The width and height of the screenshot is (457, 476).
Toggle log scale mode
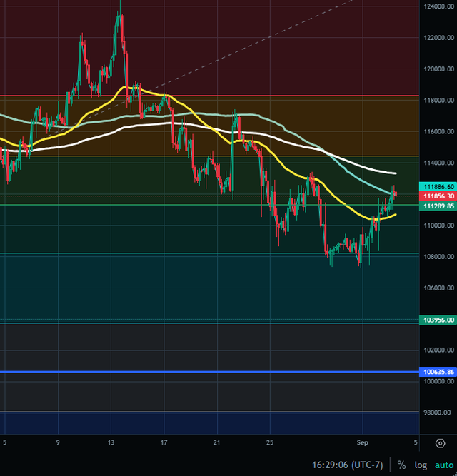(421, 465)
